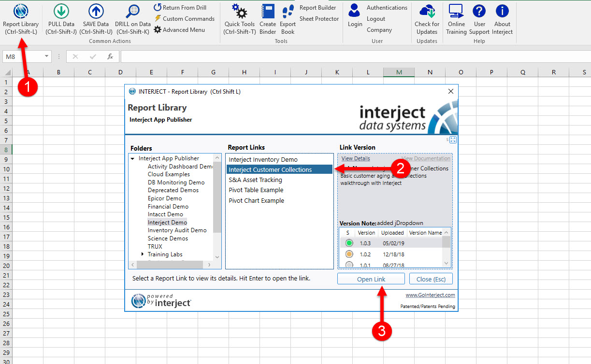This screenshot has width=591, height=364.
Task: Click the Open Link button
Action: click(x=371, y=279)
